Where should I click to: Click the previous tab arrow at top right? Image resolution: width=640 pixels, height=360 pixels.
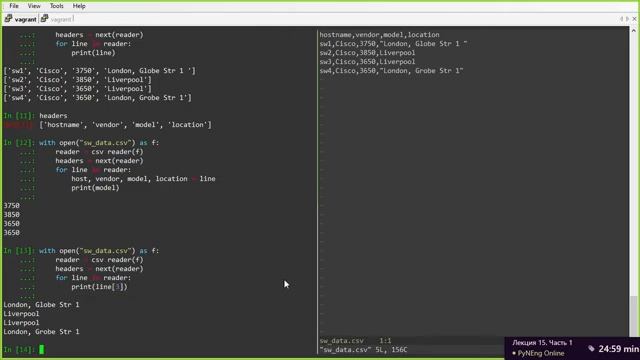click(x=622, y=19)
